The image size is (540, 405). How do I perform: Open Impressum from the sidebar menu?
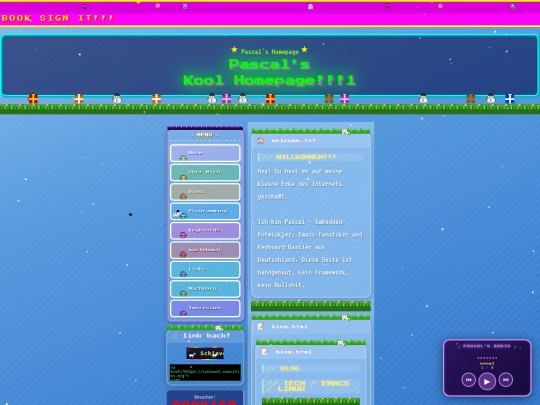(x=205, y=308)
